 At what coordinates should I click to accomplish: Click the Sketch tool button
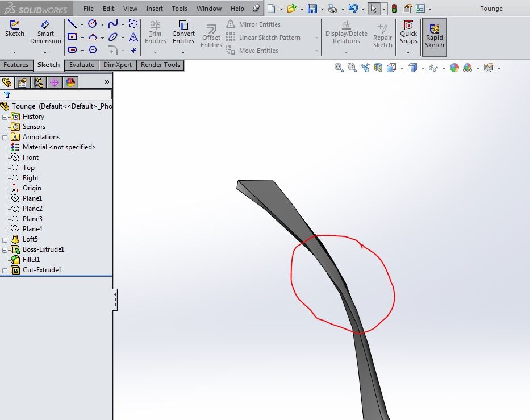(15, 28)
